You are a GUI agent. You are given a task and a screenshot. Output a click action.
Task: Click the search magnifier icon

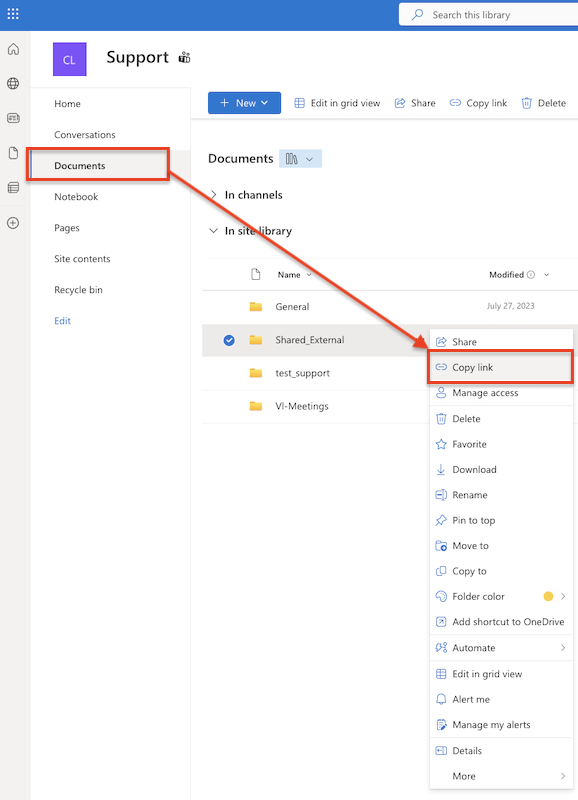point(417,15)
